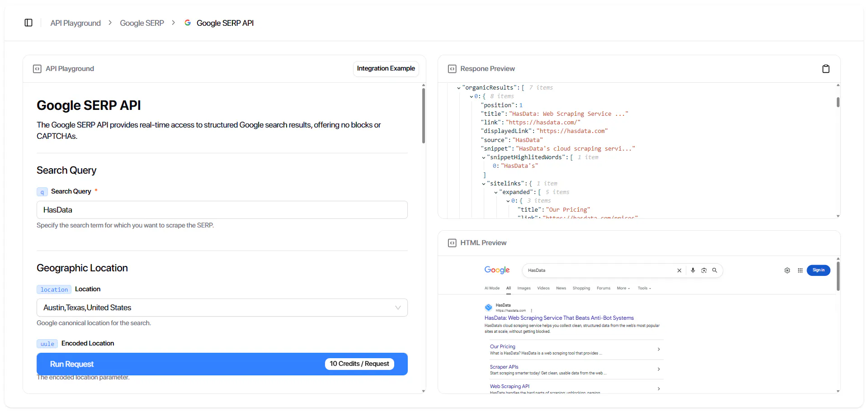This screenshot has width=868, height=412.
Task: Open result options three-dot menu
Action: (x=532, y=311)
